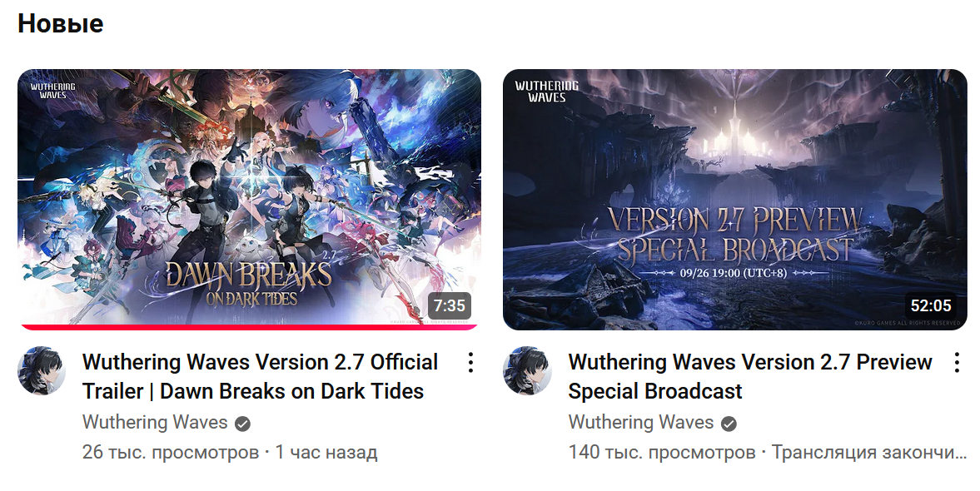Click the "140 тыс. просмотров" stream info text
980x491 pixels.
(x=662, y=452)
